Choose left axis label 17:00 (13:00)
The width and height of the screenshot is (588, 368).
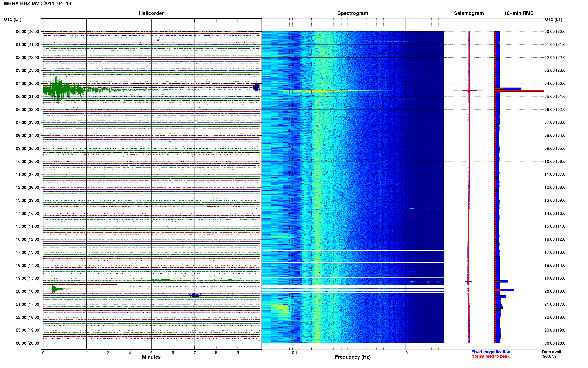tap(28, 252)
